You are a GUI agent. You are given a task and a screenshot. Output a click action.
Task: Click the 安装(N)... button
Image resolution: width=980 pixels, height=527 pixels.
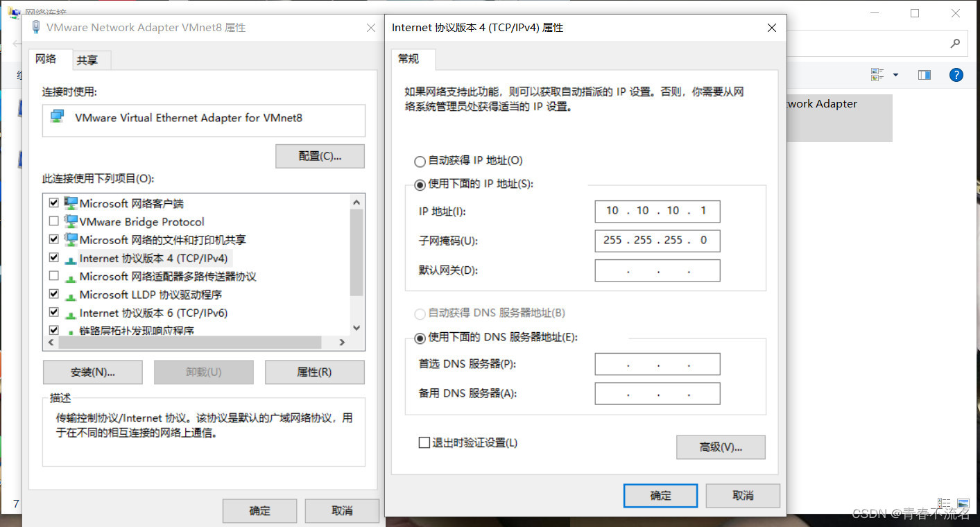click(x=93, y=372)
